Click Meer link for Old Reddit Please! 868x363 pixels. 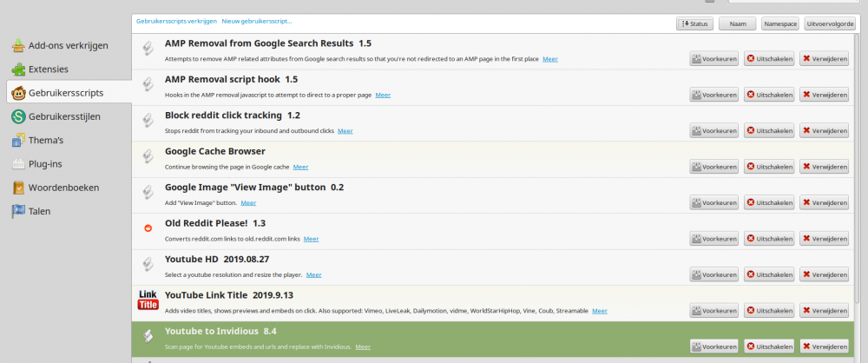[311, 239]
